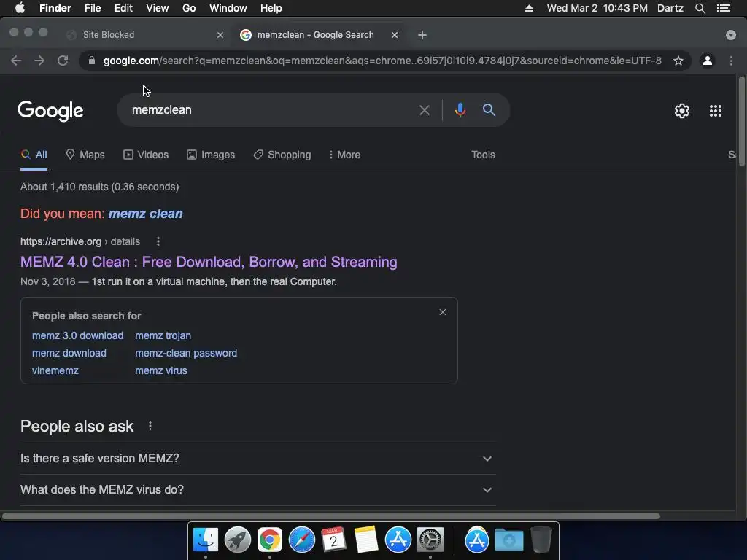Open Safari from the dock
This screenshot has width=747, height=560.
tap(301, 540)
